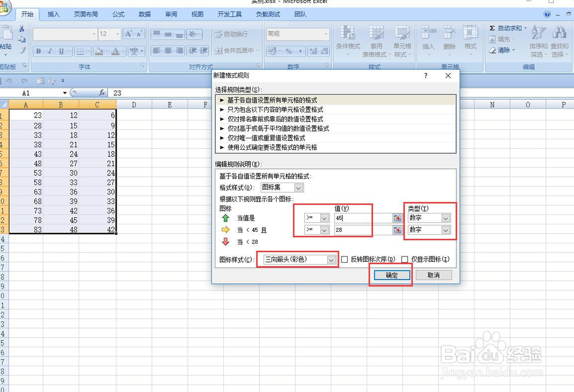Click the Align Text Right icon

[x=179, y=51]
